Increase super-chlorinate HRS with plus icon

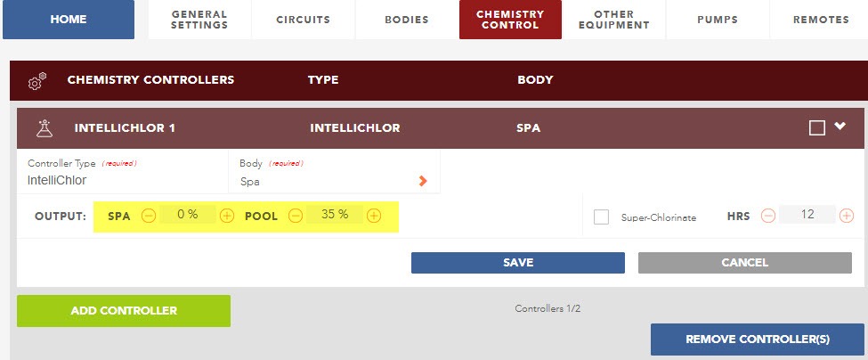click(847, 216)
